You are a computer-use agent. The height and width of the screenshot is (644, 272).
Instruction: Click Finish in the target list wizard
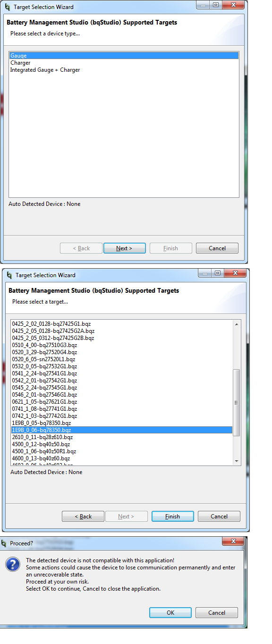(172, 517)
